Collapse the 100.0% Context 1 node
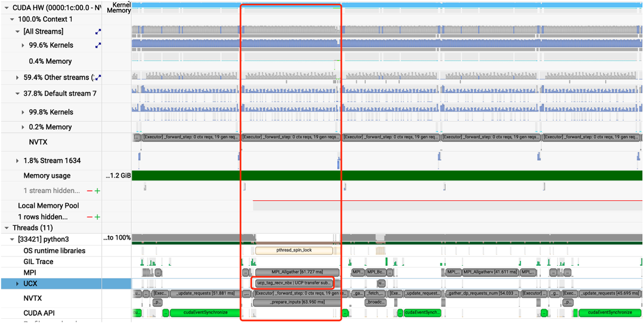 tap(12, 19)
